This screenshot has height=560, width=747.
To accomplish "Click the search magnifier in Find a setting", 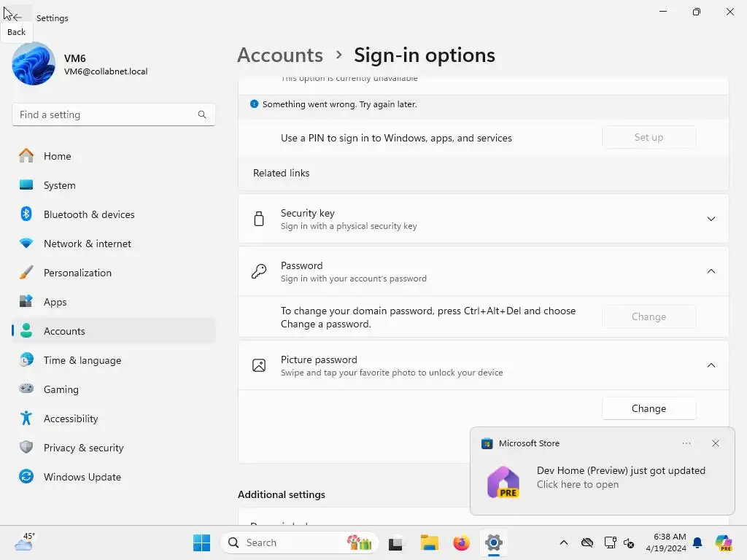I will click(202, 114).
